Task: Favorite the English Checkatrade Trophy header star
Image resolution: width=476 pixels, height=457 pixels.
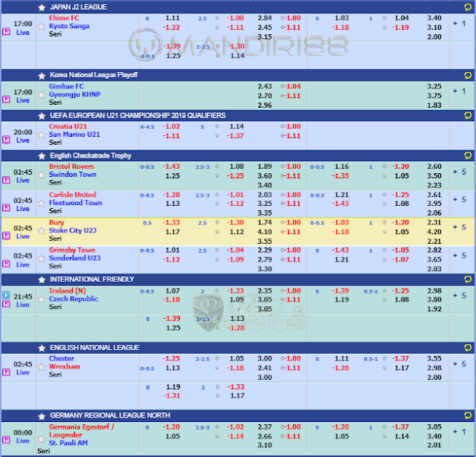Action: [x=42, y=156]
